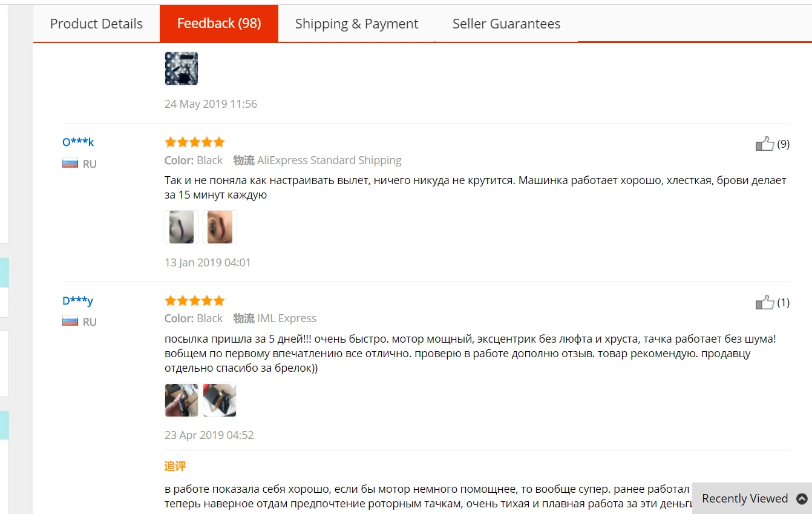Select the Feedback (98) tab
This screenshot has height=514, width=812.
(219, 24)
